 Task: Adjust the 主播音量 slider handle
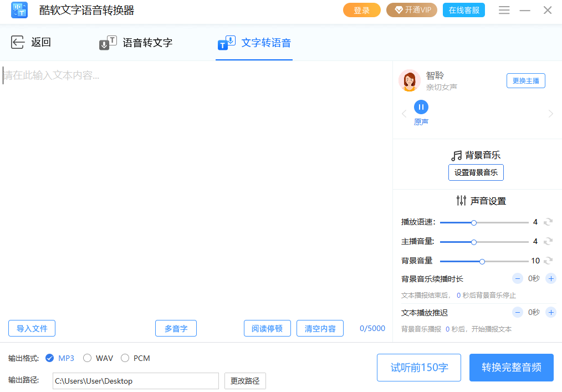[x=474, y=242]
